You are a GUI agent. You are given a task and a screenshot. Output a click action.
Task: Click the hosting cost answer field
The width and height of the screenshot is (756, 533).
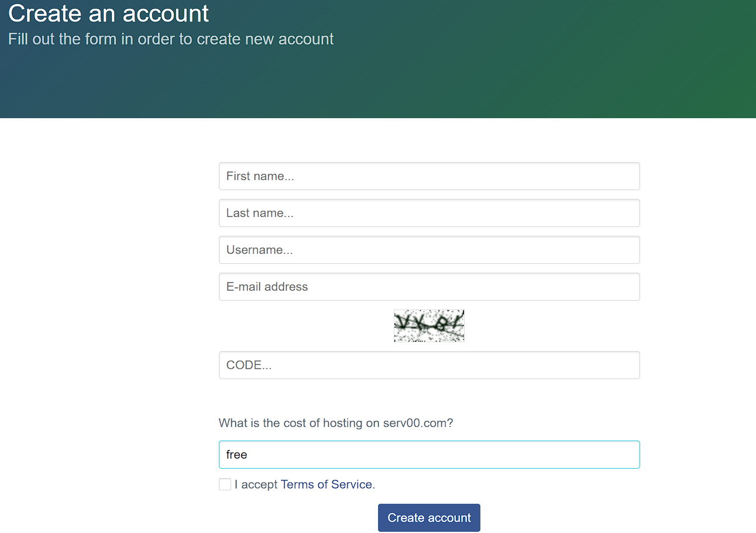pyautogui.click(x=429, y=455)
